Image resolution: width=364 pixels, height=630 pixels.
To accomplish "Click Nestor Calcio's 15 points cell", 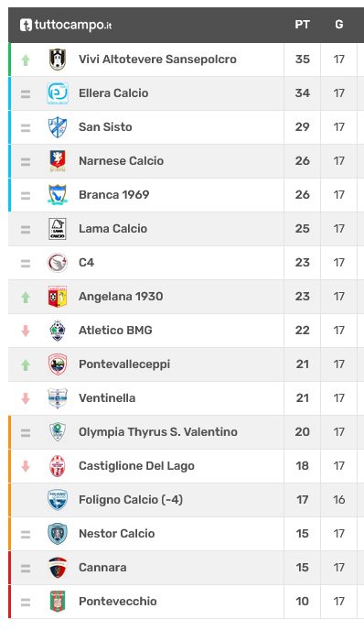I will (x=302, y=534).
